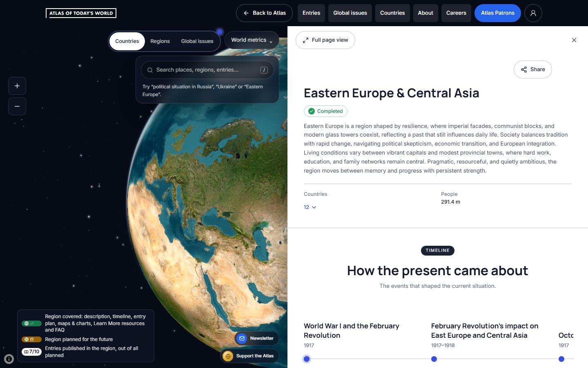Click the Support the Atlas coin icon
Viewport: 588px width, 368px height.
click(x=228, y=356)
